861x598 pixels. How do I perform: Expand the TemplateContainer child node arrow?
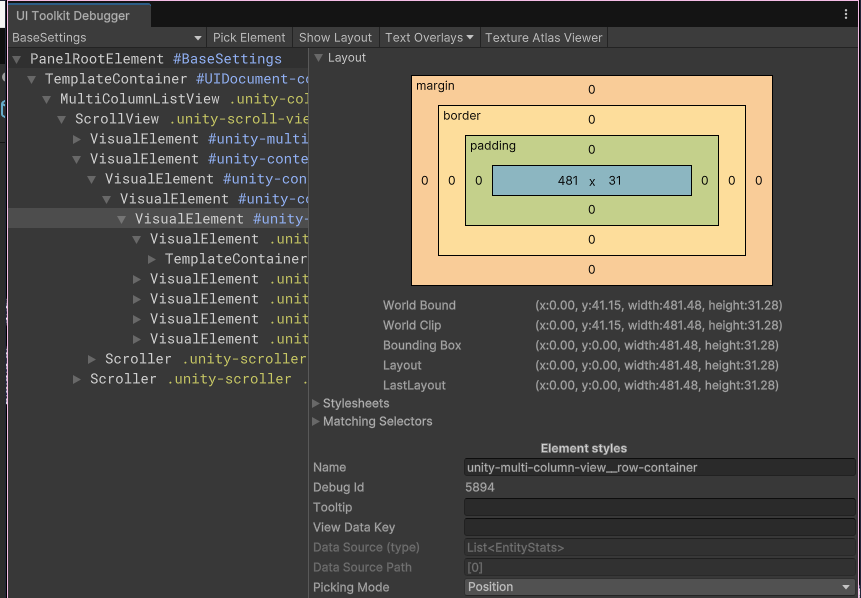153,259
